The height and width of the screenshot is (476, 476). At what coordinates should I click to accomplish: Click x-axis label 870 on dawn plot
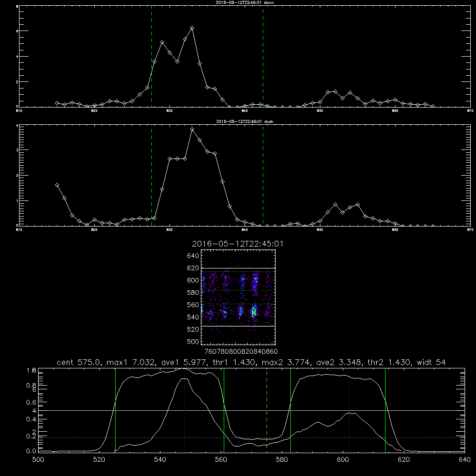(470, 111)
